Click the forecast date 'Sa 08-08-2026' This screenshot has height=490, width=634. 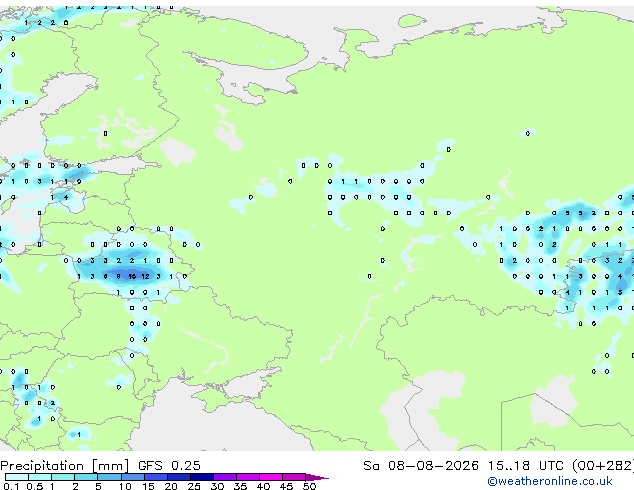[x=421, y=466]
